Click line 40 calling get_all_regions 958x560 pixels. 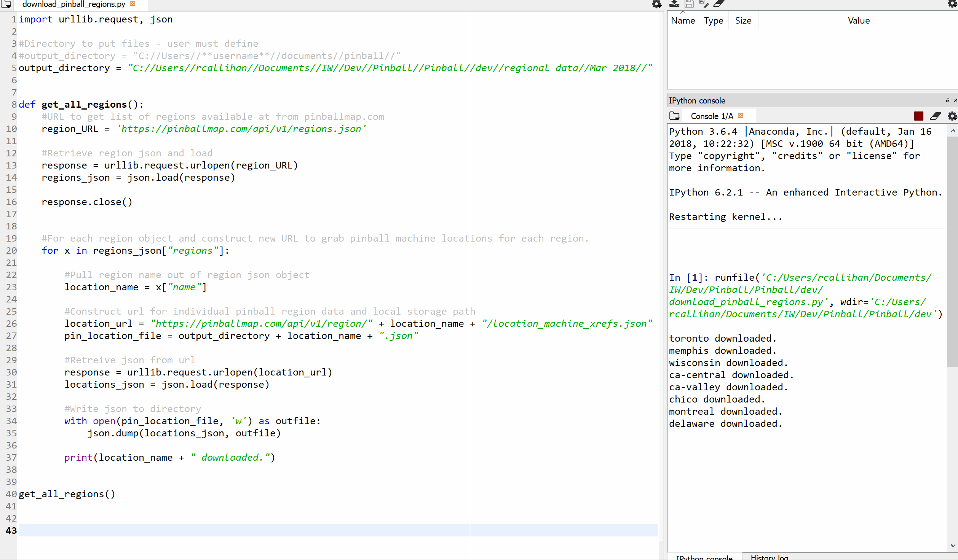67,493
